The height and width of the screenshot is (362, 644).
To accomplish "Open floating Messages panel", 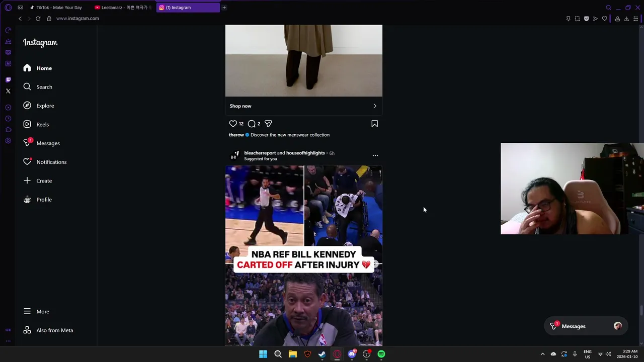I will pos(586,326).
